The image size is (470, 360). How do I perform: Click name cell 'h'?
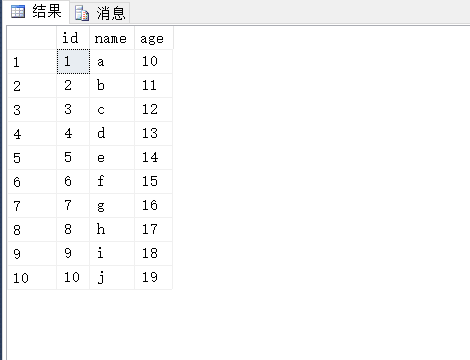tap(112, 230)
